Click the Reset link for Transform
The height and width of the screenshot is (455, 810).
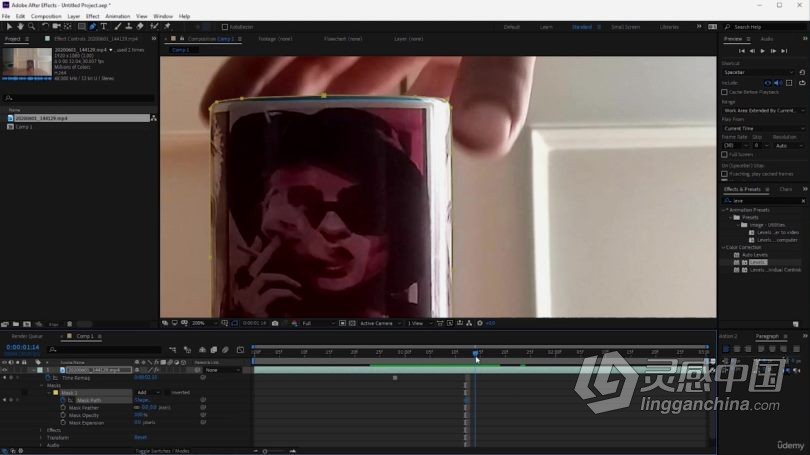141,437
